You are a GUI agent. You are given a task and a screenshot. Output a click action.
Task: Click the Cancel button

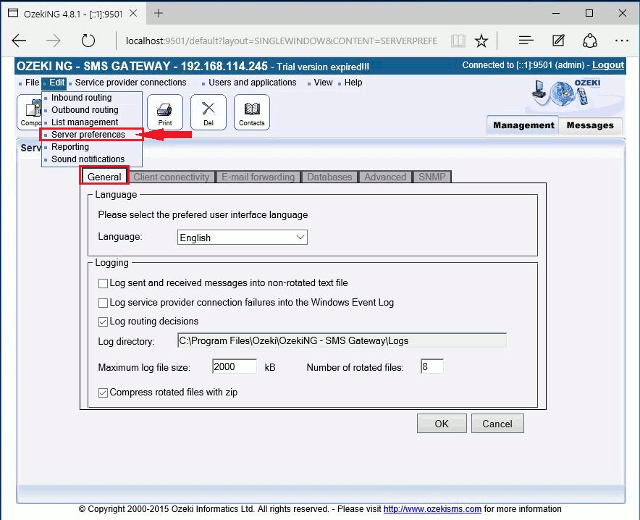coord(497,423)
